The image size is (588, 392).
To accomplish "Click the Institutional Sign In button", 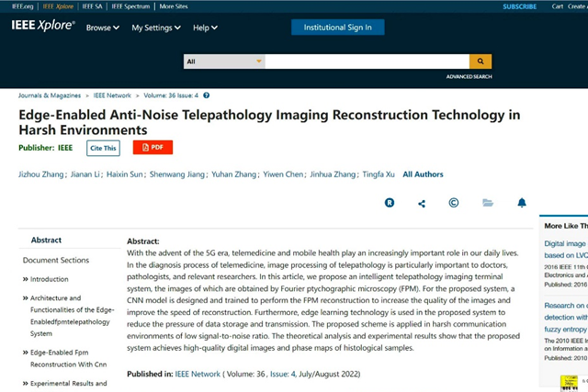I will click(337, 28).
